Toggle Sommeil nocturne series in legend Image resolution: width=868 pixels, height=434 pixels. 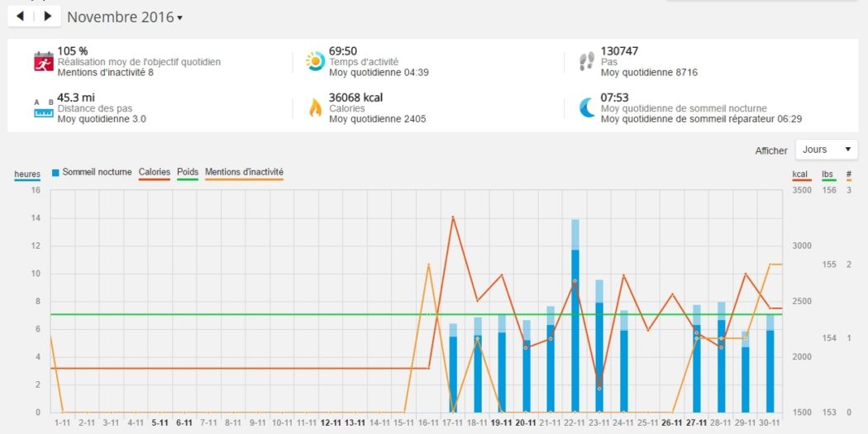91,172
